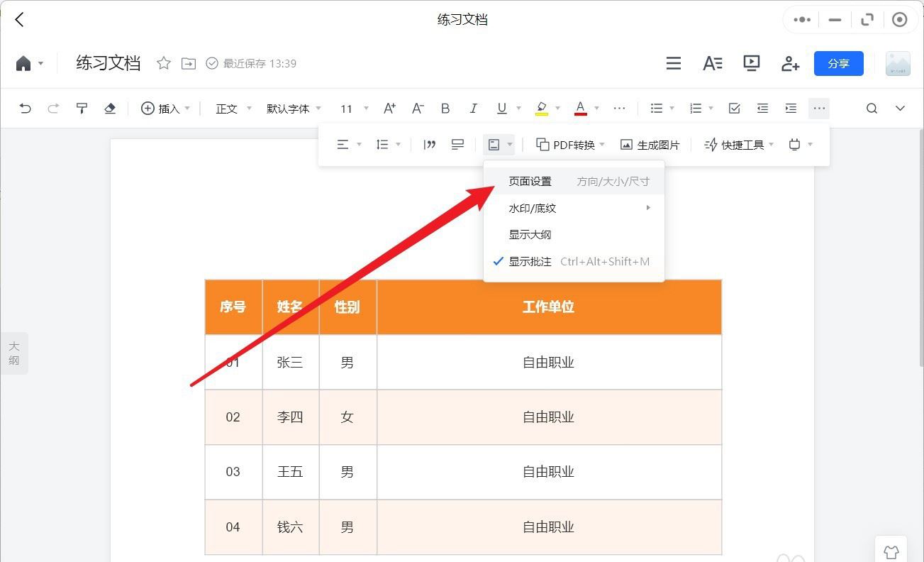Viewport: 924px width, 562px height.
Task: Click the blue 分享 button
Action: point(838,63)
